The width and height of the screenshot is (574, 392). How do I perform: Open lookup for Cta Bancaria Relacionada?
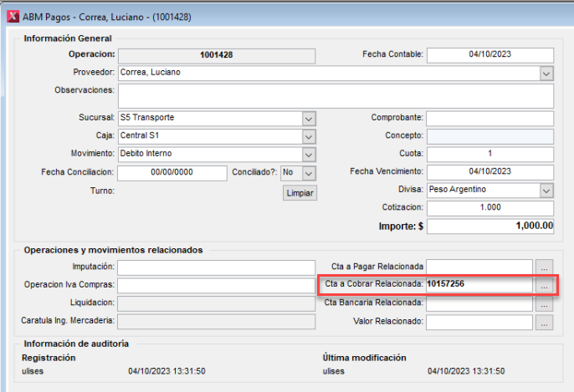click(x=545, y=303)
